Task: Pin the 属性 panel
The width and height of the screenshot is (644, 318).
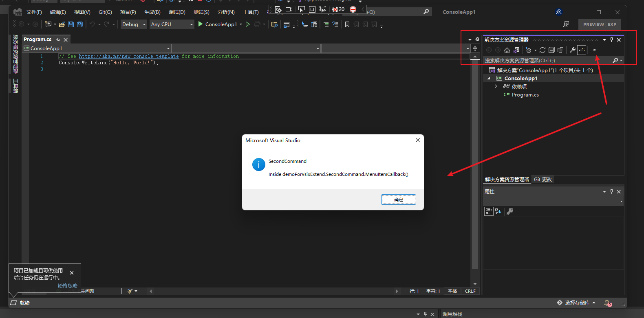Action: (x=611, y=191)
